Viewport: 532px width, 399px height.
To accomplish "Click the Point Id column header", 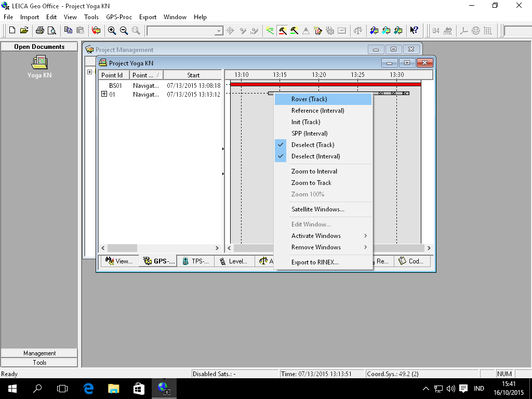I will (x=114, y=75).
